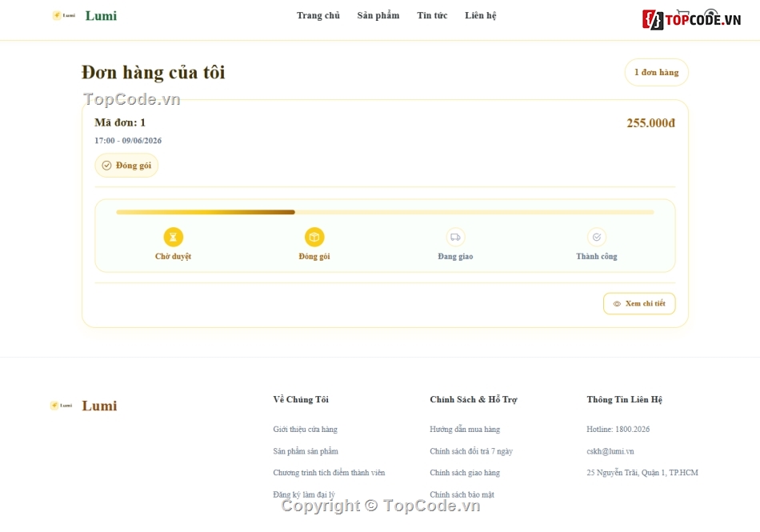Image resolution: width=760 pixels, height=532 pixels.
Task: Click the check icon in Đóng gói badge
Action: [106, 166]
